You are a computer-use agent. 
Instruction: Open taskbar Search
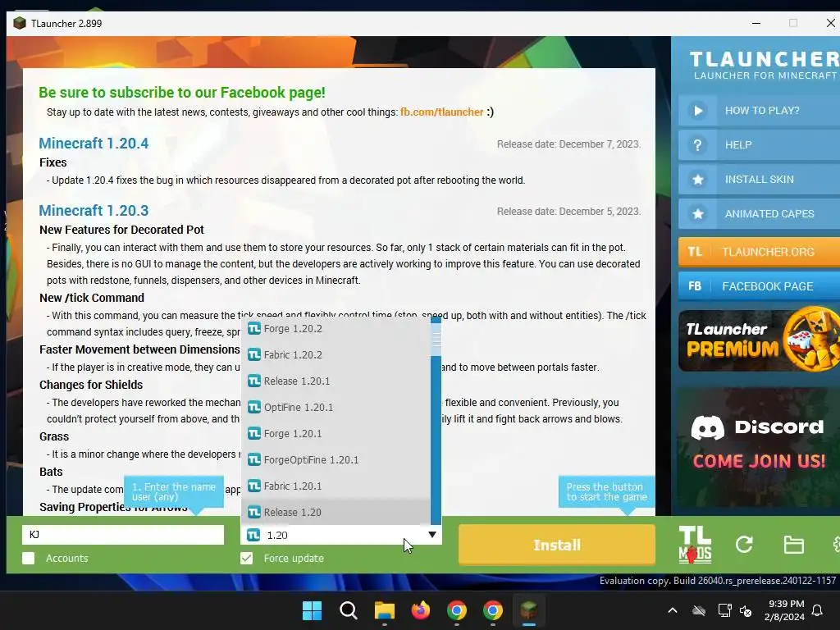coord(348,610)
